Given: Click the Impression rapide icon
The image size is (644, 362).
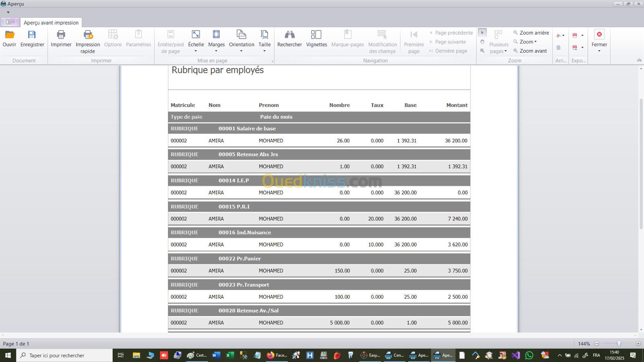Looking at the screenshot, I should coord(88,35).
